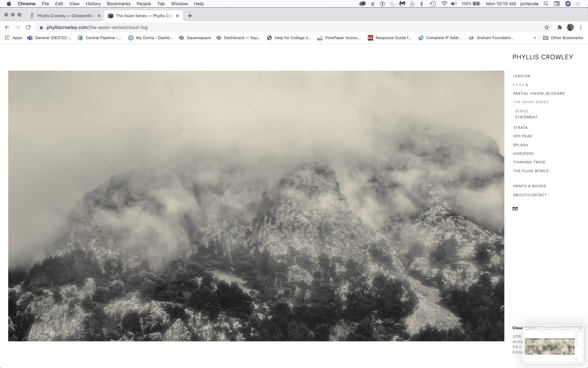Open Wi-Fi status menu
This screenshot has height=368, width=588.
pos(444,4)
